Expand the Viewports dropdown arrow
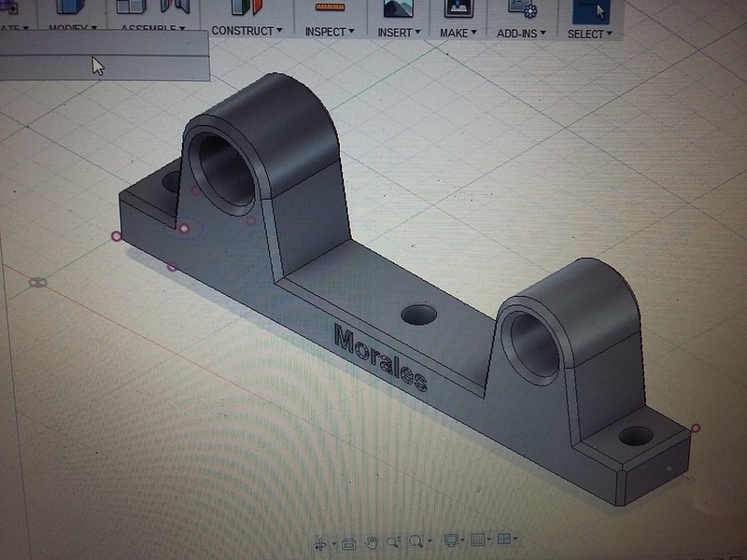Image resolution: width=747 pixels, height=560 pixels. [x=515, y=539]
